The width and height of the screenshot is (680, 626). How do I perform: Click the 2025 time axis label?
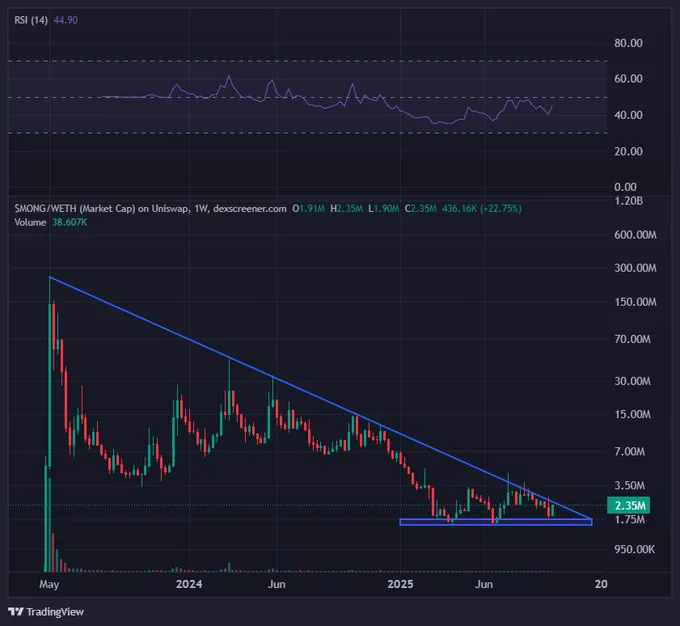point(401,584)
